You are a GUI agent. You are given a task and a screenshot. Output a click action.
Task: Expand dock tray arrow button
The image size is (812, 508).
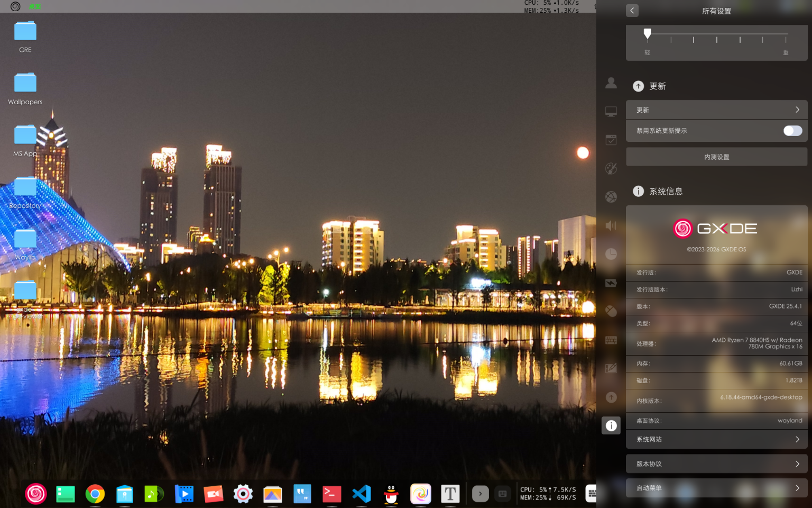(x=480, y=494)
